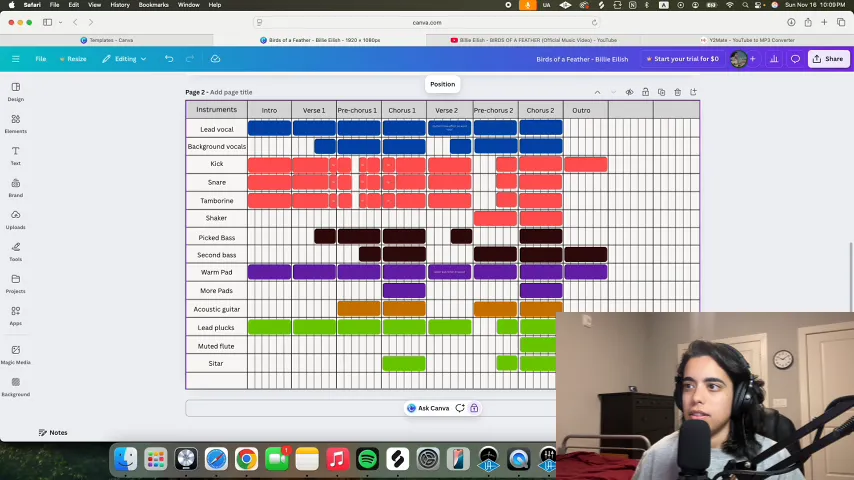
Task: Show the Safari tab overview
Action: tap(841, 22)
